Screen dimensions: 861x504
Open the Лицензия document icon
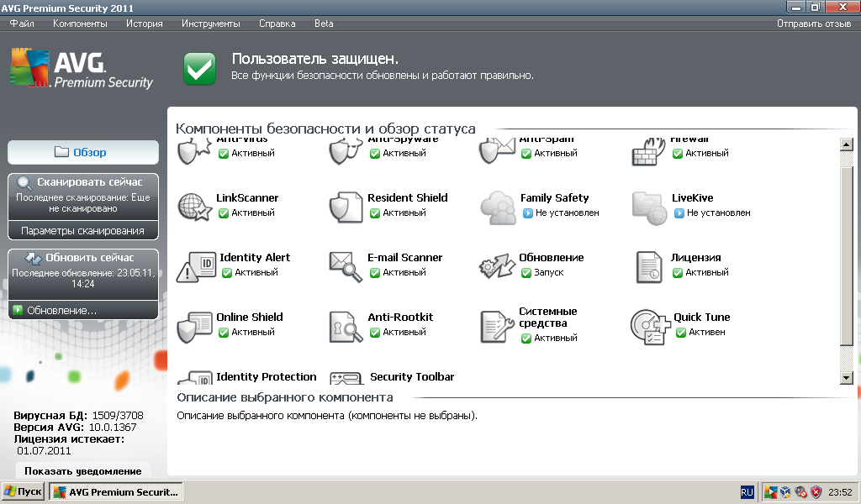pos(649,267)
